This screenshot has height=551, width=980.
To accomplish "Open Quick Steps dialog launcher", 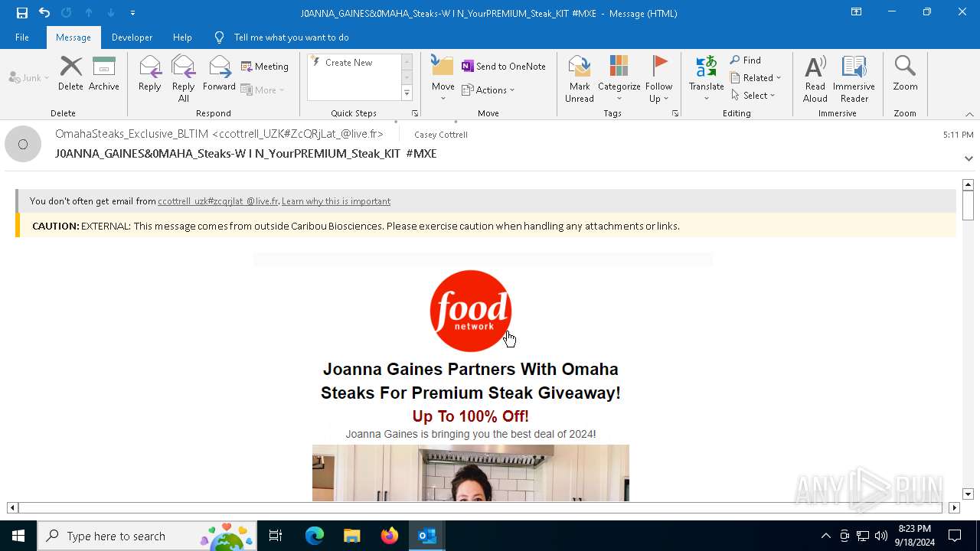I will click(415, 113).
